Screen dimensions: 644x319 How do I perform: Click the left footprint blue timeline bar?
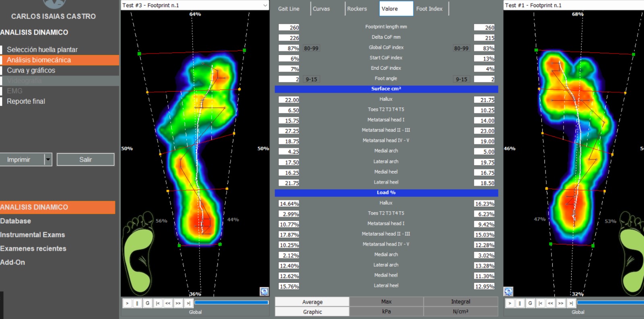click(x=231, y=303)
